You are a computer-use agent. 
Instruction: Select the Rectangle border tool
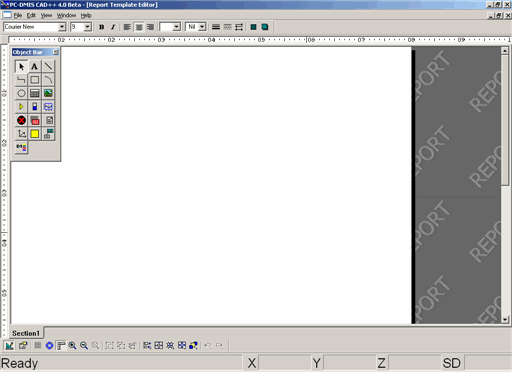point(35,80)
